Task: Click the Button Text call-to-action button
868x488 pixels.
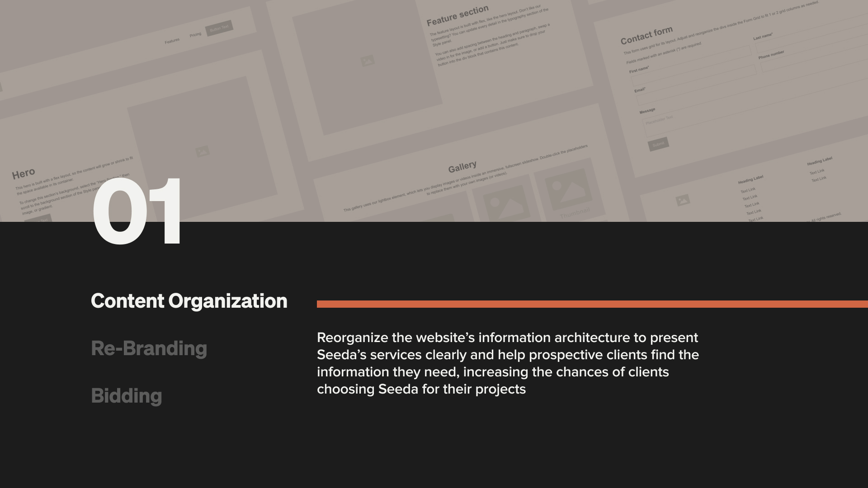Action: (219, 27)
